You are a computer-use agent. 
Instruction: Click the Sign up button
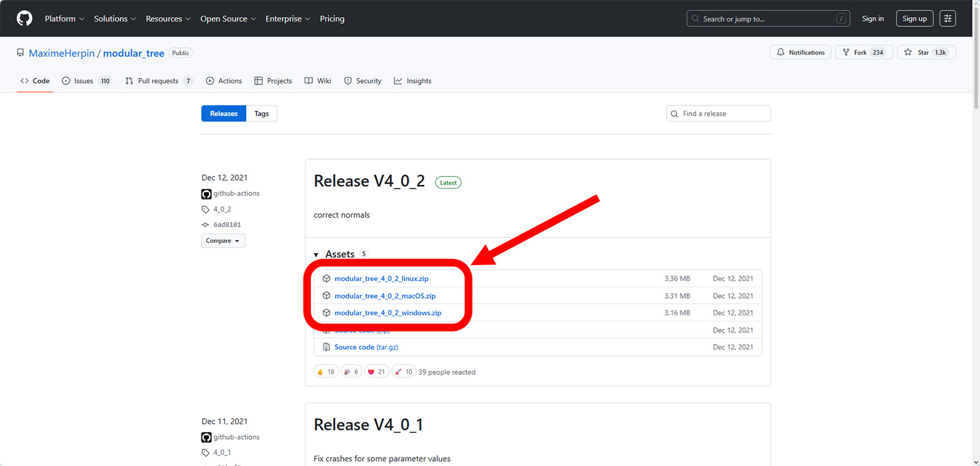(914, 19)
